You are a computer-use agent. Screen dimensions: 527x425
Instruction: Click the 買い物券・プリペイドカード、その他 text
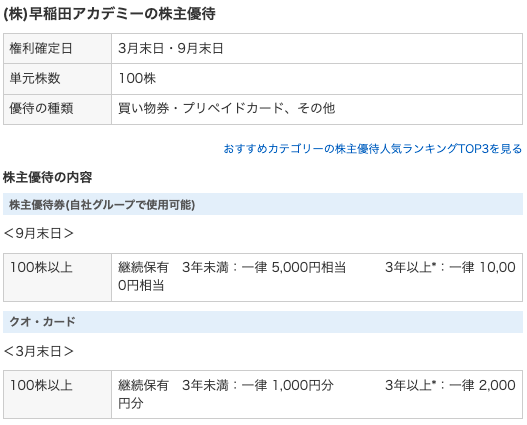click(x=227, y=108)
